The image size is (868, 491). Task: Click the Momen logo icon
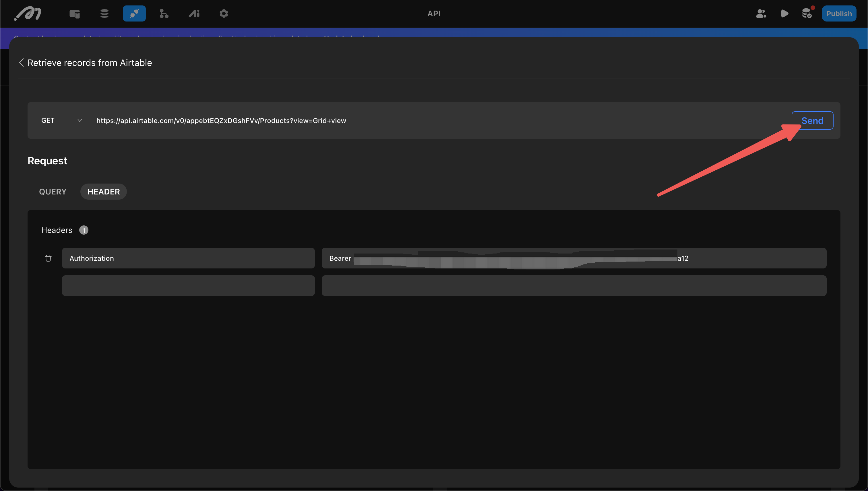pos(28,13)
